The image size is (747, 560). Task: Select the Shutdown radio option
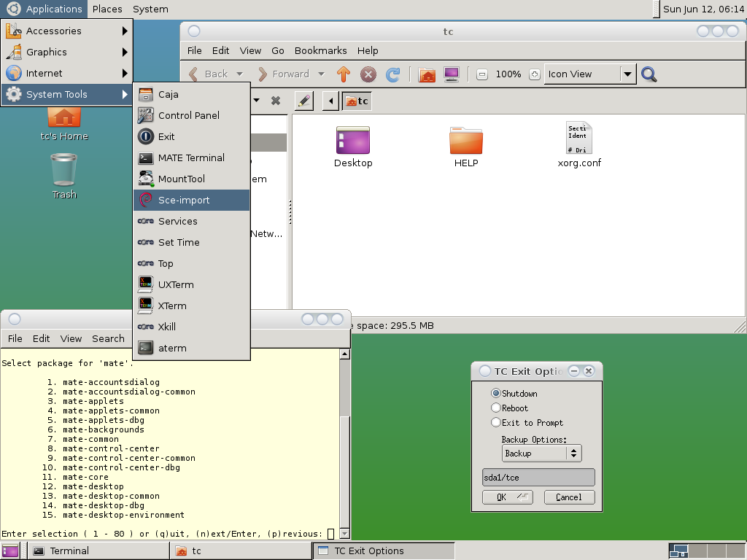(x=496, y=394)
